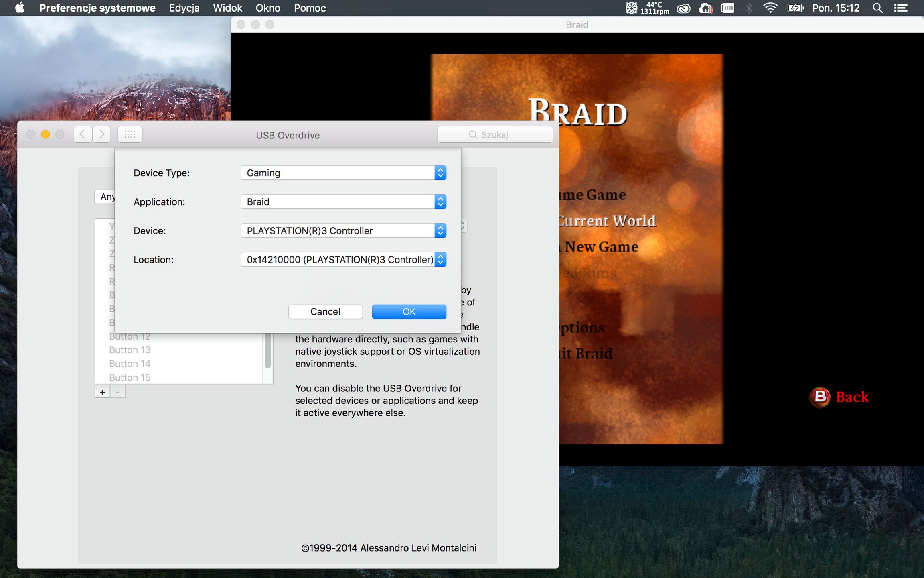The image size is (924, 578).
Task: Open Spotlight search magnifier icon
Action: [x=877, y=8]
